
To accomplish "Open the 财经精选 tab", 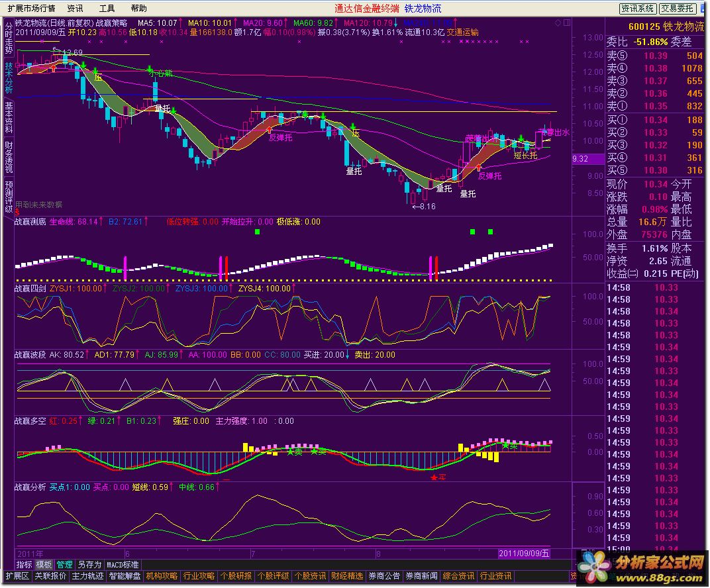I will (347, 576).
